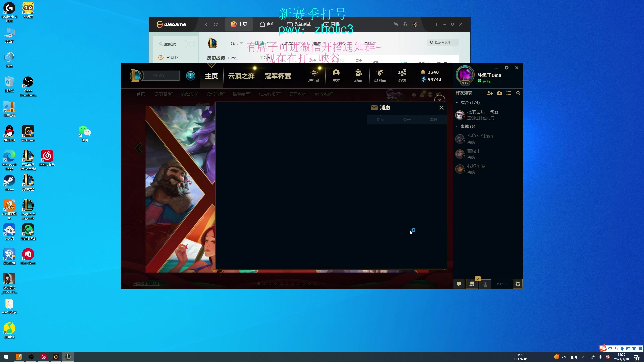This screenshot has height=362, width=644.
Task: Click the search applications input field
Action: 172,44
